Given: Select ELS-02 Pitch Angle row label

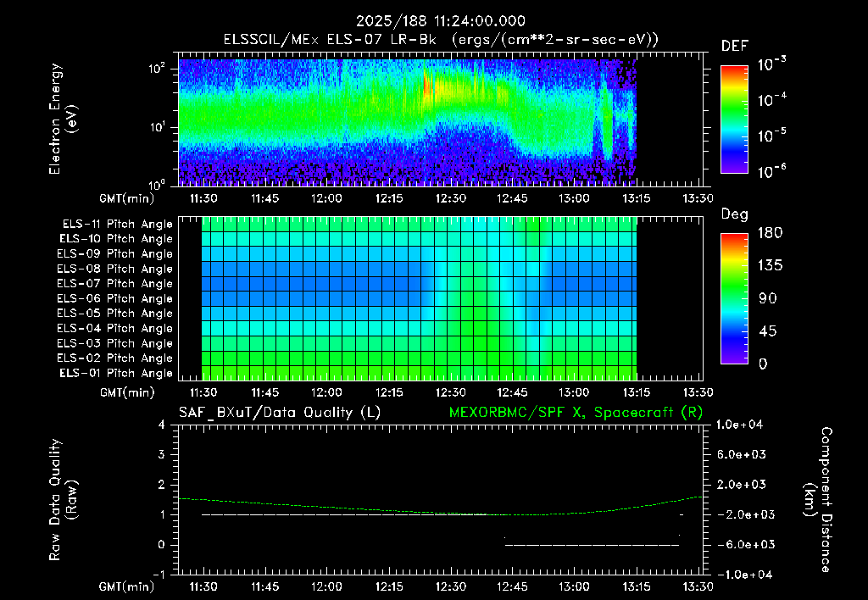Looking at the screenshot, I should 115,358.
